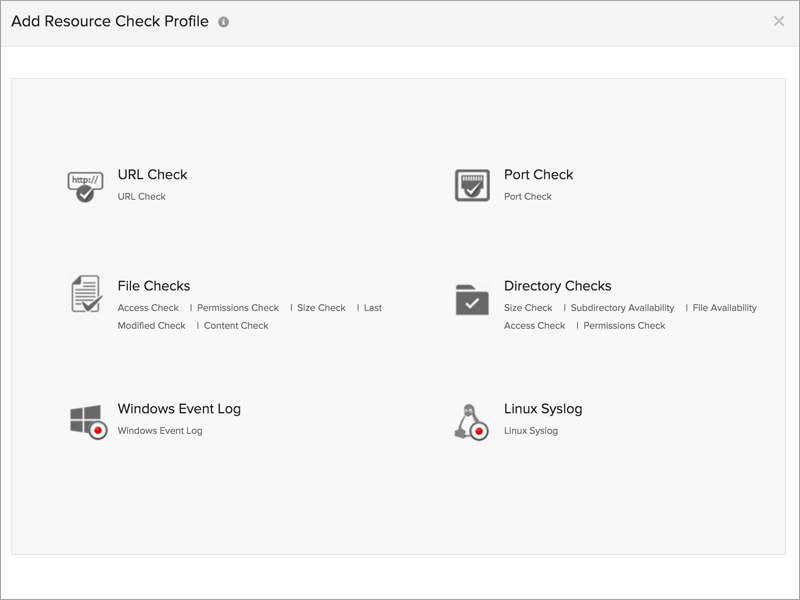Select Content Check under File Checks
Viewport: 800px width, 600px height.
click(236, 325)
